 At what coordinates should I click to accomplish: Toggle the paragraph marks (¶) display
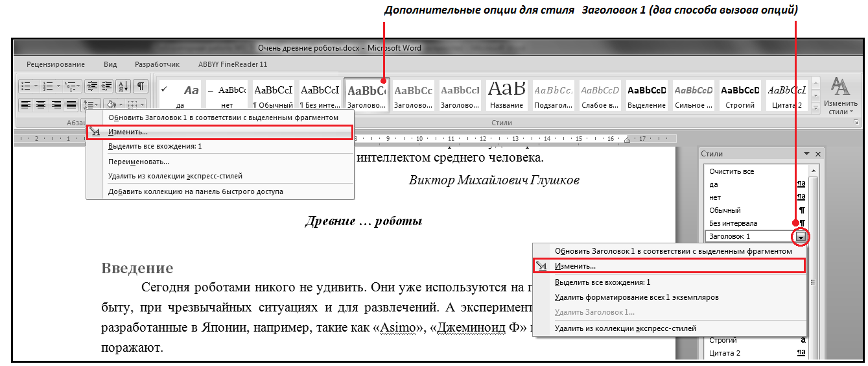[140, 86]
